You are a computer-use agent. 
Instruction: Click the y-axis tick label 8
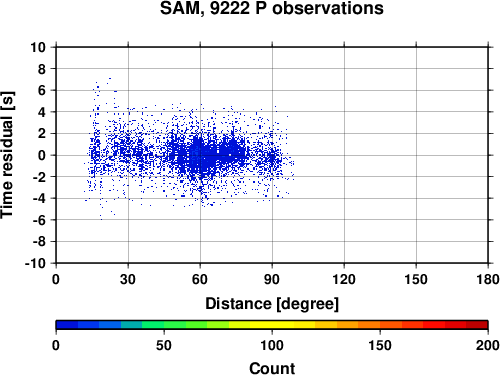pyautogui.click(x=42, y=69)
